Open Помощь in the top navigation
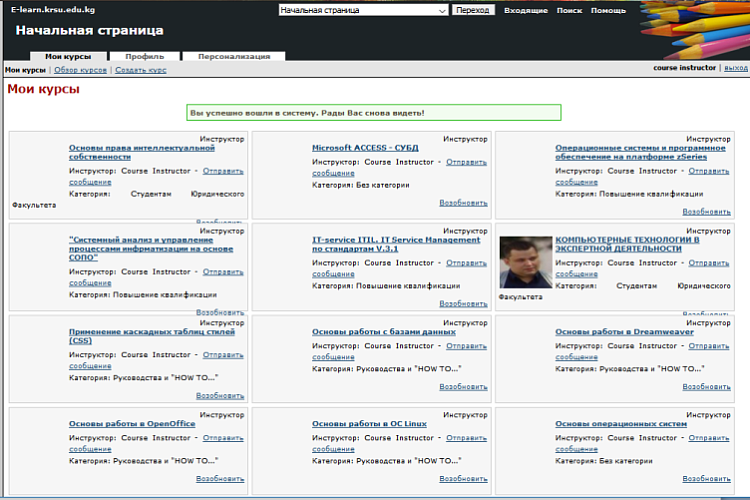Viewport: 750px width, 500px height. tap(608, 10)
